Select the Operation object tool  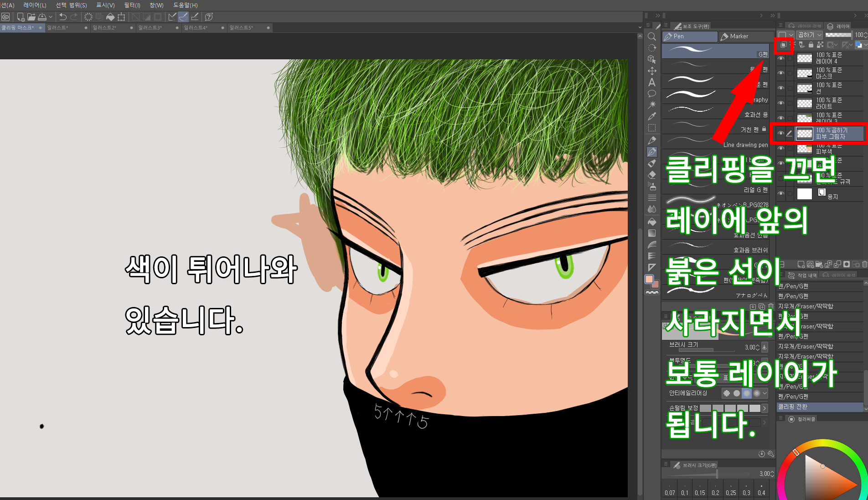[x=652, y=59]
